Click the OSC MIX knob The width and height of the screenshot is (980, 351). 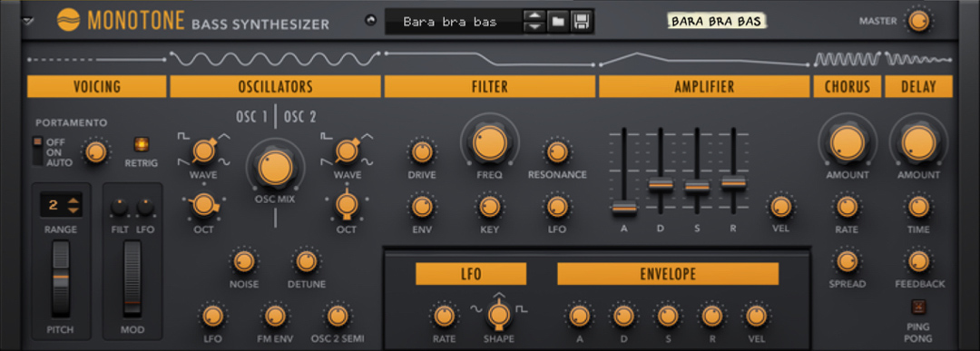[x=275, y=168]
